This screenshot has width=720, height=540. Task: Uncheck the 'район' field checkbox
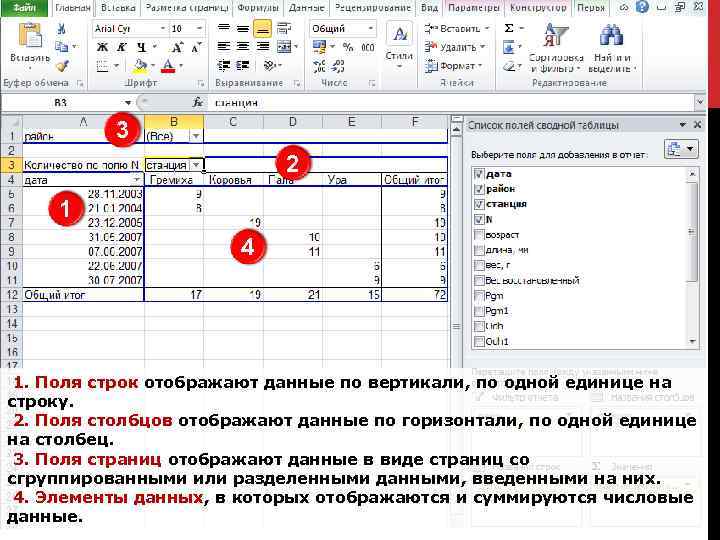[x=479, y=189]
